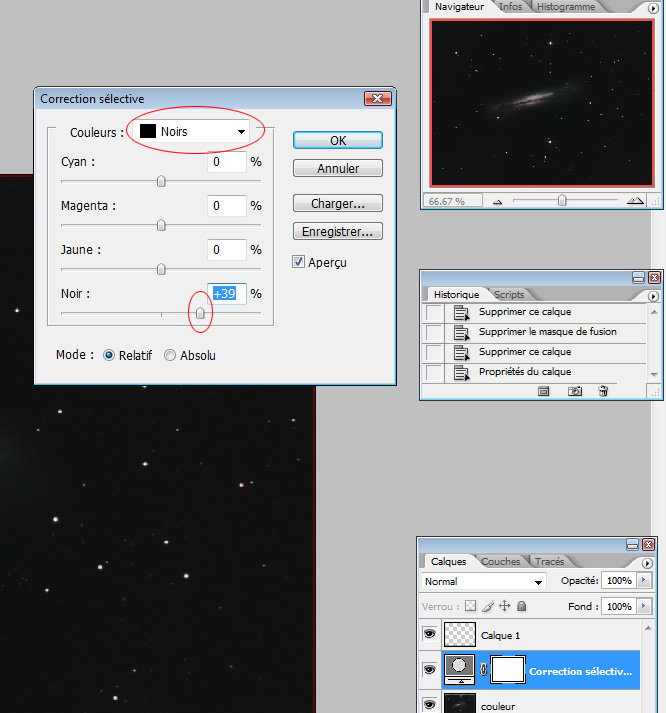Hide the couleur layer eye icon
Viewport: 666px width, 713px height.
pos(430,704)
